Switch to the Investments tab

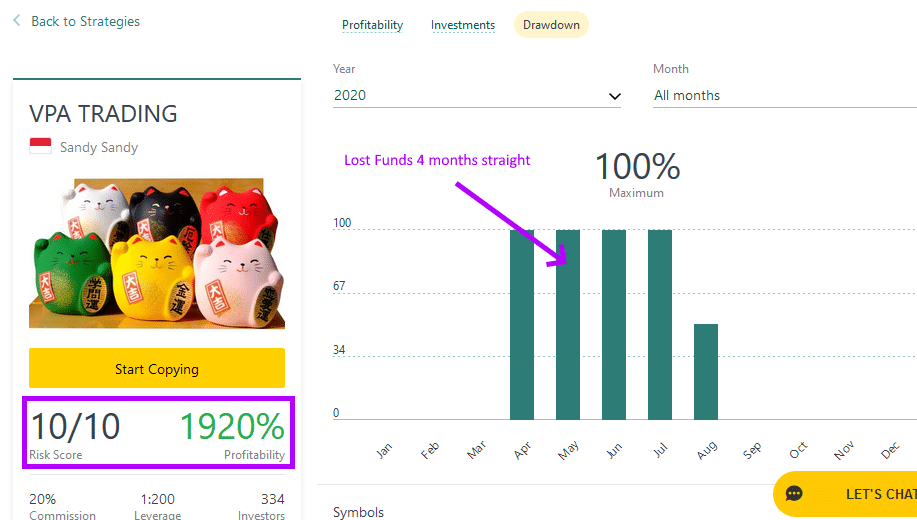(x=463, y=25)
